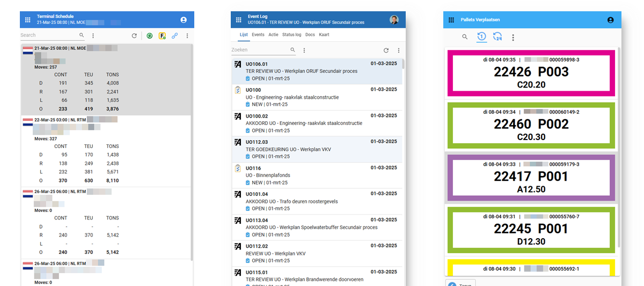
Task: Click the TEU value 630
Action: tap(89, 181)
